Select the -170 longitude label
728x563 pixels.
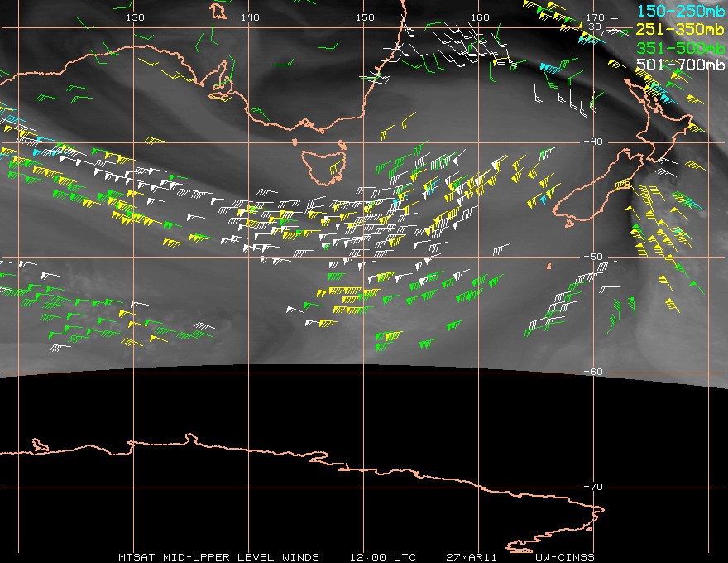tap(591, 17)
